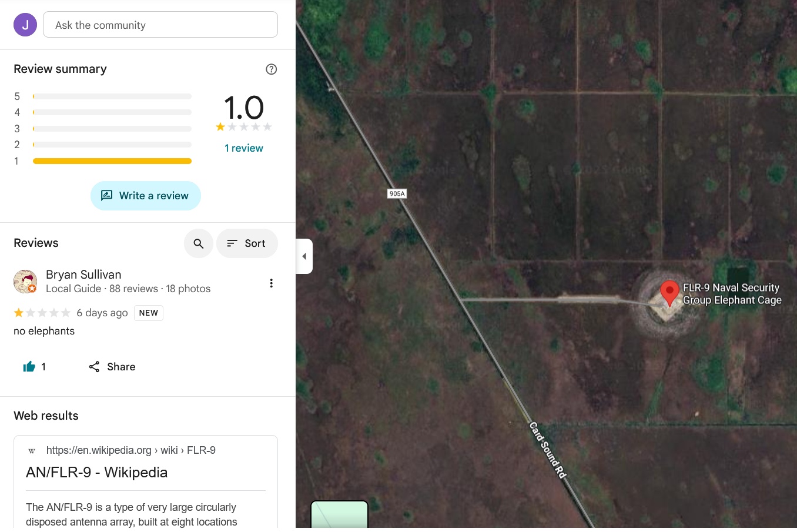Click the Ask the community field
797x532 pixels.
160,25
